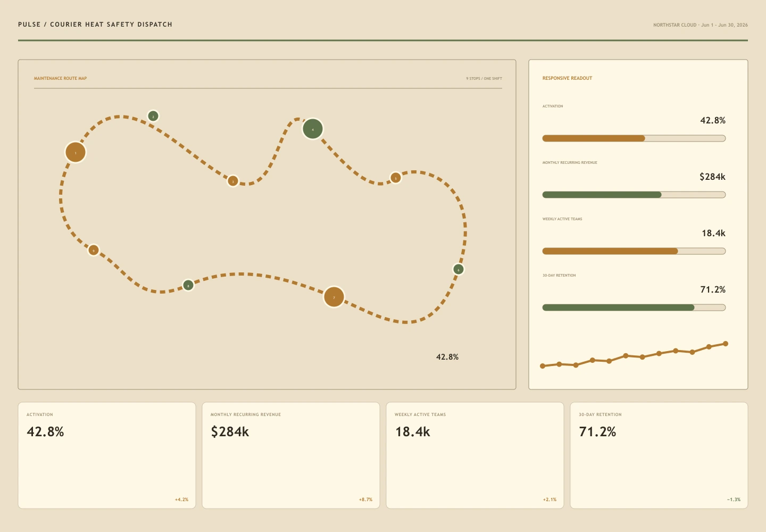Click route stop 3 marker
The width and height of the screenshot is (766, 532).
point(233,181)
